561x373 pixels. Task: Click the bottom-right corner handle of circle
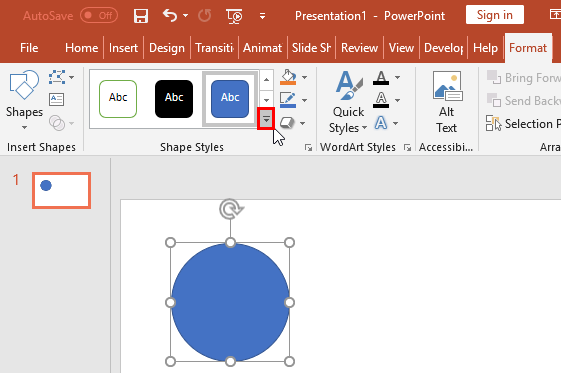pos(289,362)
